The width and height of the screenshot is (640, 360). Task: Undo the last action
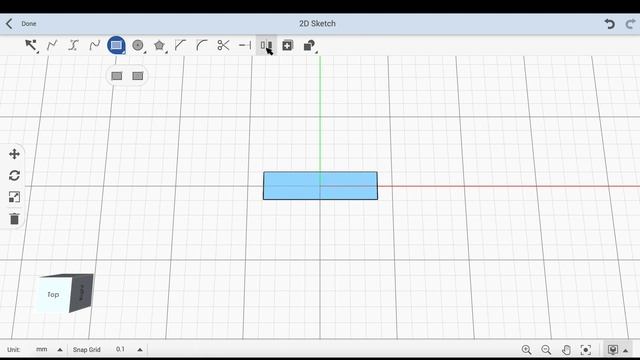pyautogui.click(x=609, y=24)
